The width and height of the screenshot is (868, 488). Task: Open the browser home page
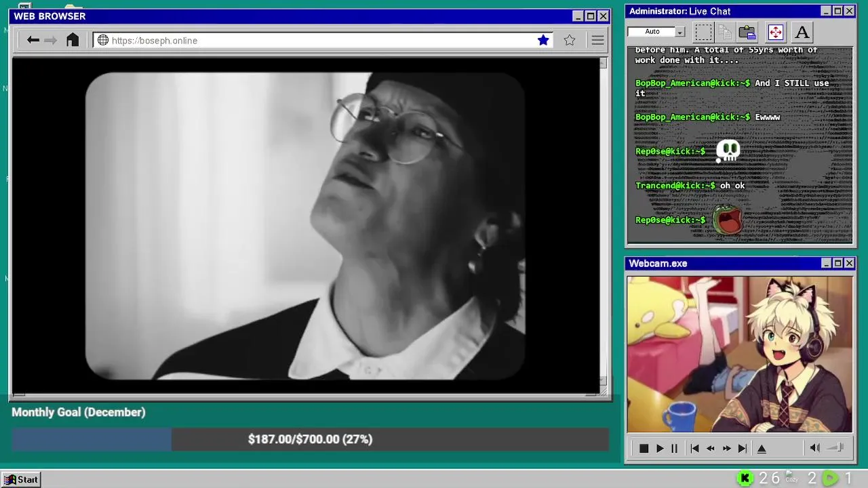[73, 40]
